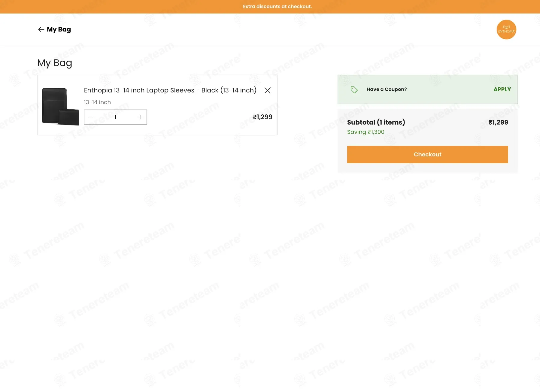Click the quantity field showing 1
The width and height of the screenshot is (540, 392).
115,117
